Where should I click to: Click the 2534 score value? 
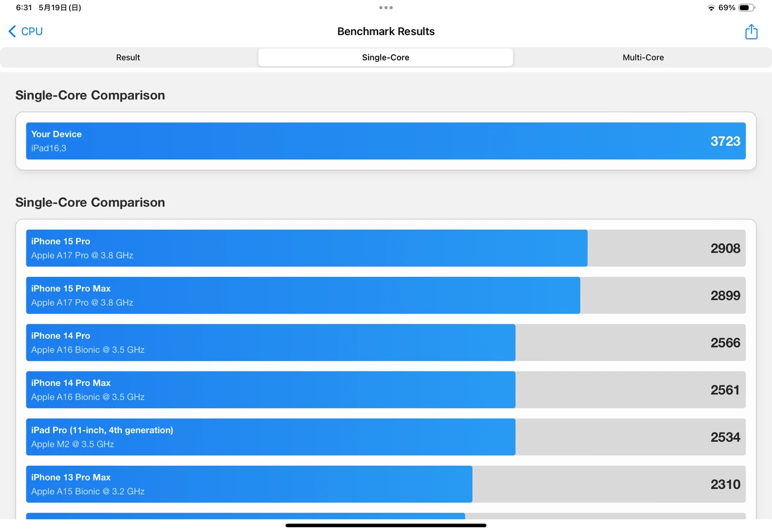tap(726, 437)
